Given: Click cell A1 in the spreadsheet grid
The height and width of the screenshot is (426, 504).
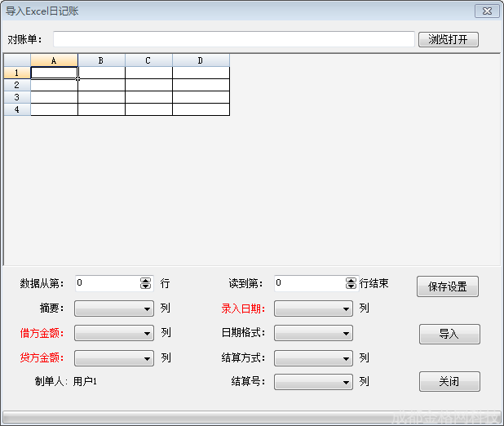Looking at the screenshot, I should 54,73.
